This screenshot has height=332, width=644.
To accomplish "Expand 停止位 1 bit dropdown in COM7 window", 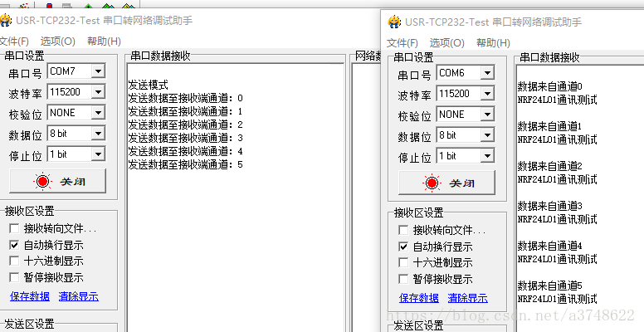I will click(x=98, y=154).
